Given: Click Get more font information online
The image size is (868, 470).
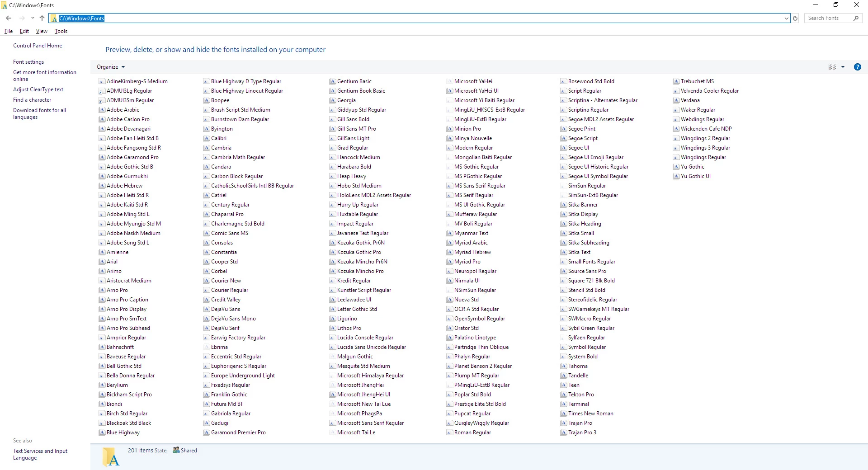Looking at the screenshot, I should click(45, 75).
